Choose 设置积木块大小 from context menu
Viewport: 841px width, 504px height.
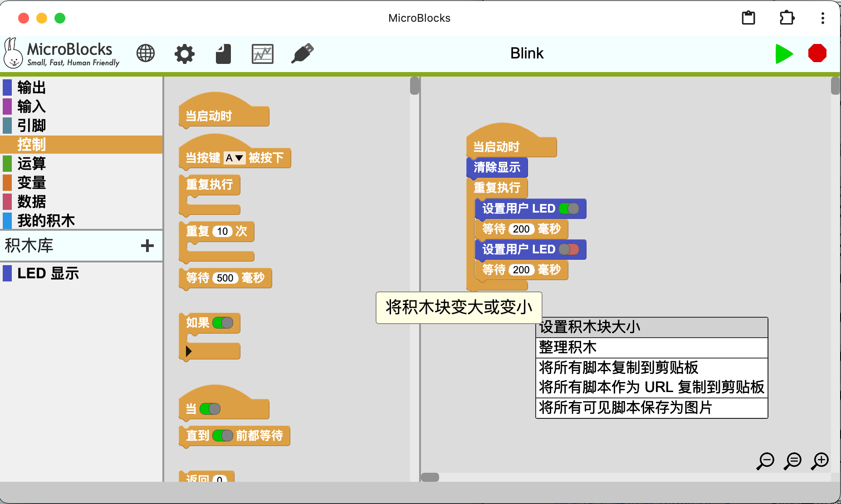(652, 327)
